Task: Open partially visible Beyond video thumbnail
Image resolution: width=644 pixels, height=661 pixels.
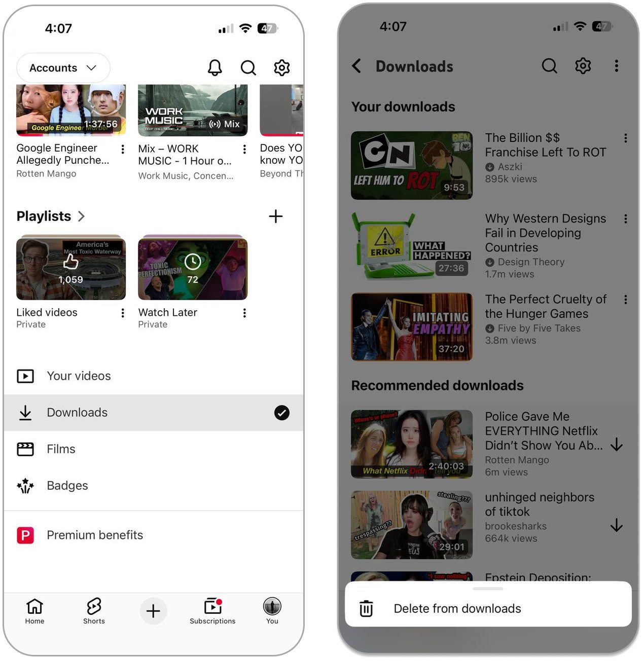Action: coord(281,110)
